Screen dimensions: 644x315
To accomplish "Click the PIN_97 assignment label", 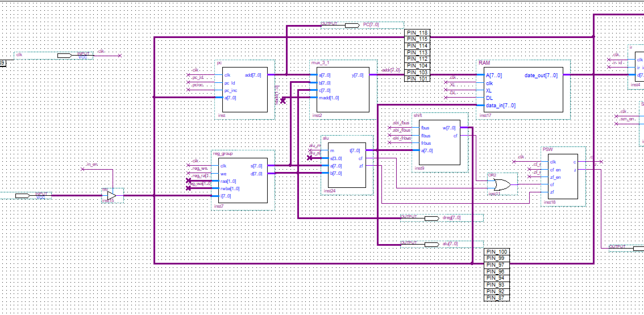I will (x=496, y=265).
